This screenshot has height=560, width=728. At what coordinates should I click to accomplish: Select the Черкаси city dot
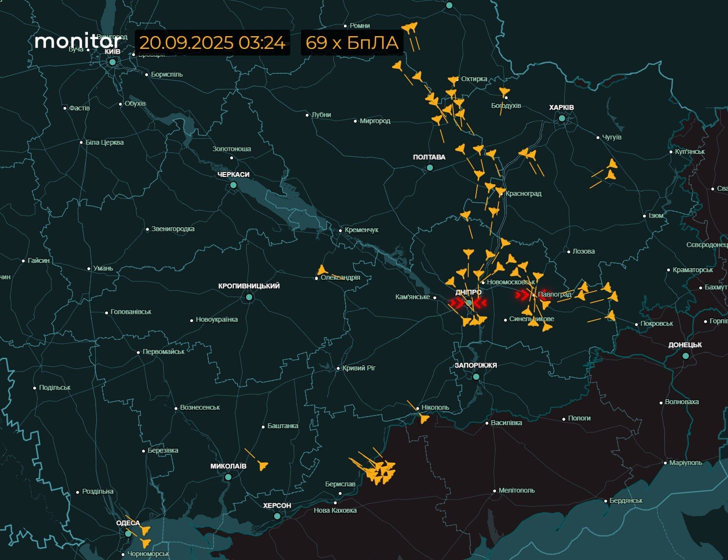[235, 185]
